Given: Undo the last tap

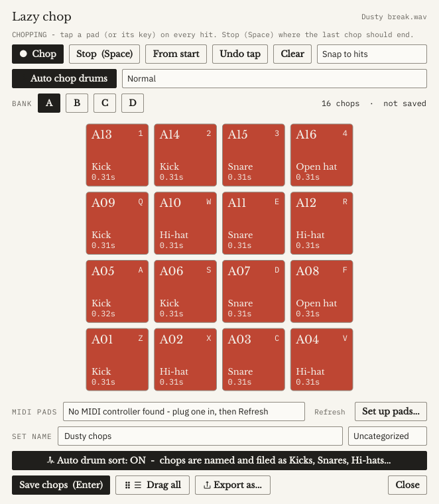Looking at the screenshot, I should [x=240, y=54].
